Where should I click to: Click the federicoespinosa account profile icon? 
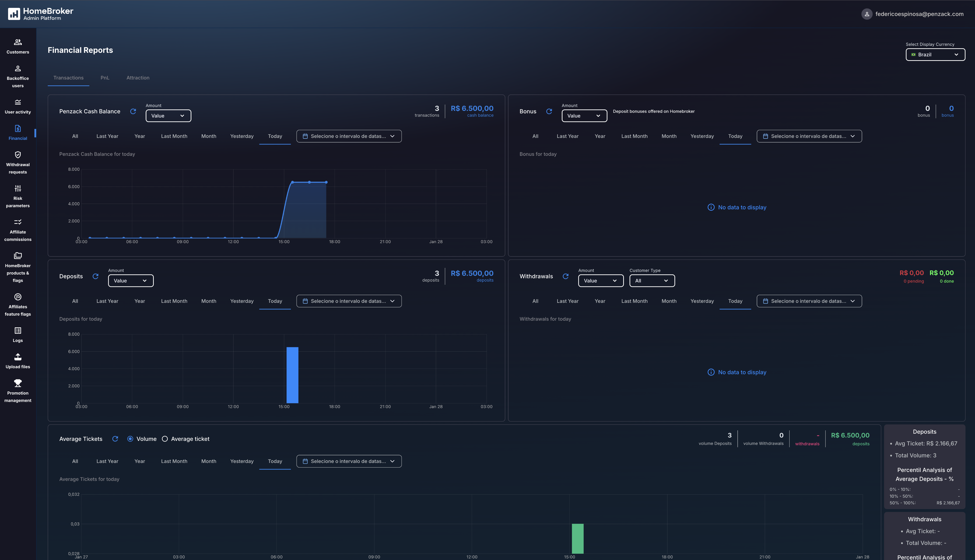[x=867, y=14]
